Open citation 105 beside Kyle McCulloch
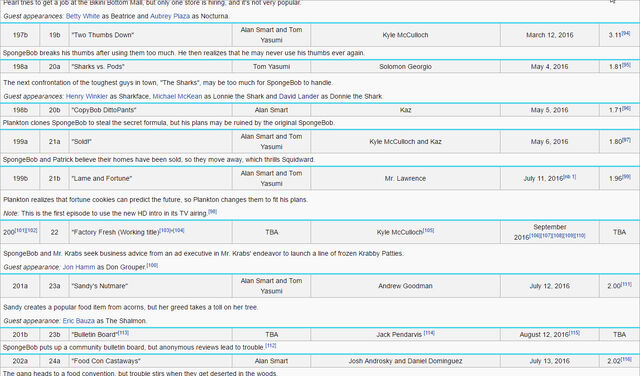Image resolution: width=640 pixels, height=376 pixels. (x=429, y=230)
